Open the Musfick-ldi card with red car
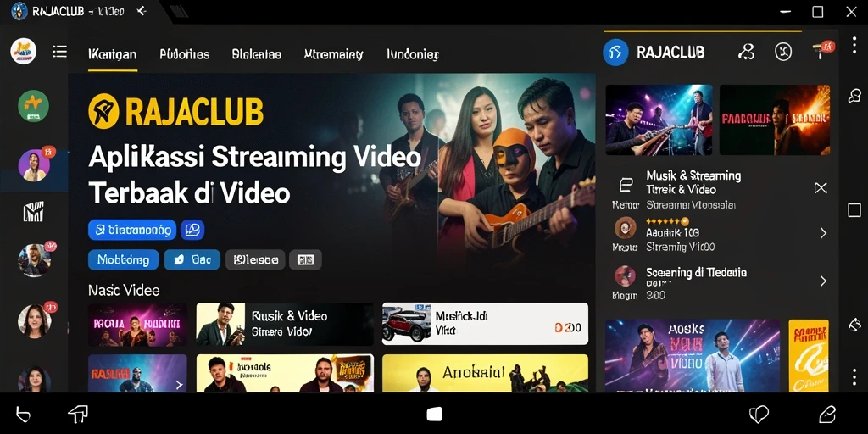 485,324
